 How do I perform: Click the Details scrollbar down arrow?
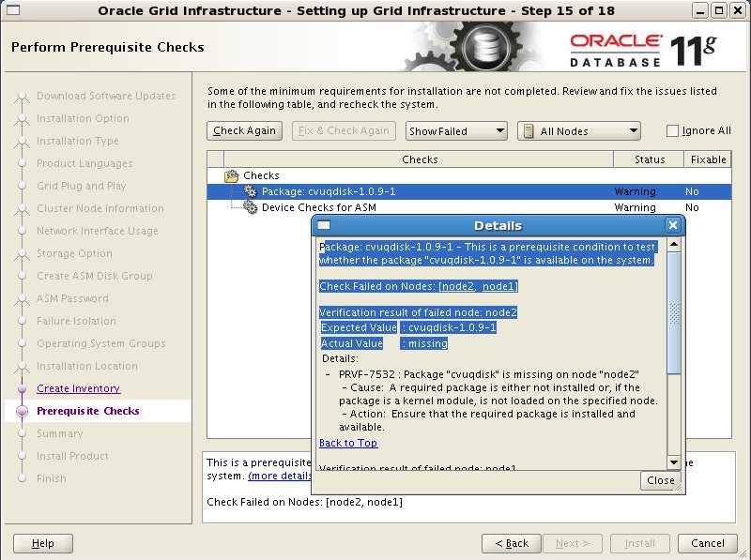click(674, 462)
